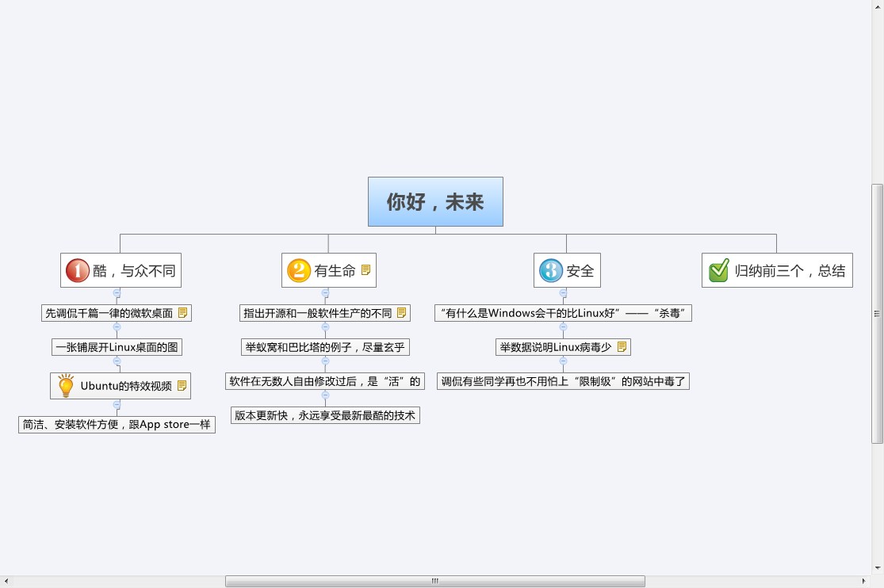Image resolution: width=884 pixels, height=588 pixels.
Task: Collapse subtopics under 举数据说明Linux病毒少
Action: [563, 361]
